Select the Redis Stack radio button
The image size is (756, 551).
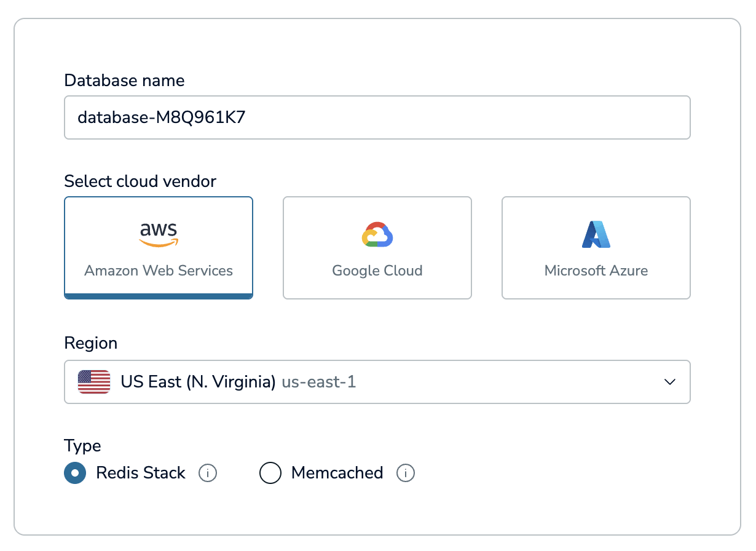(75, 473)
